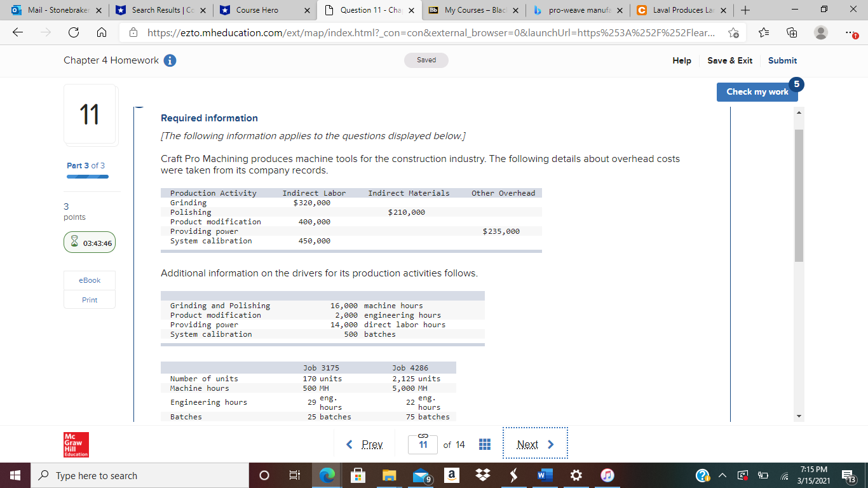868x488 pixels.
Task: Click the Check my work button
Action: tap(757, 91)
